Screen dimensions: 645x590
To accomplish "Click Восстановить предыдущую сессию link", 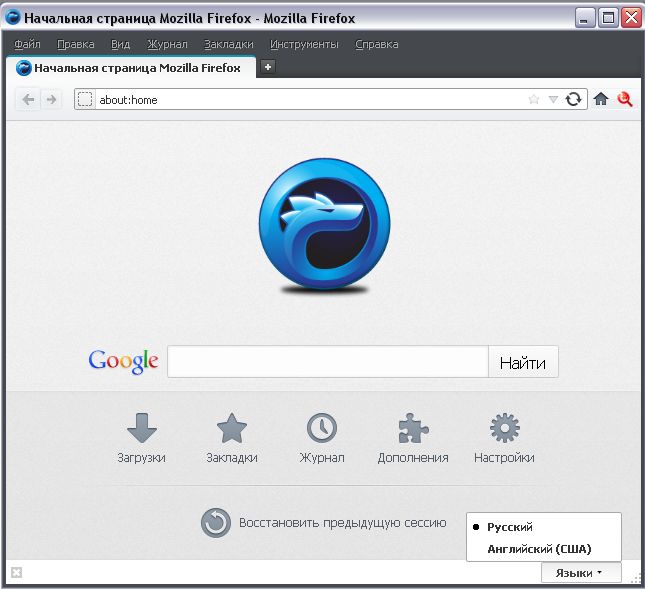I will tap(343, 523).
